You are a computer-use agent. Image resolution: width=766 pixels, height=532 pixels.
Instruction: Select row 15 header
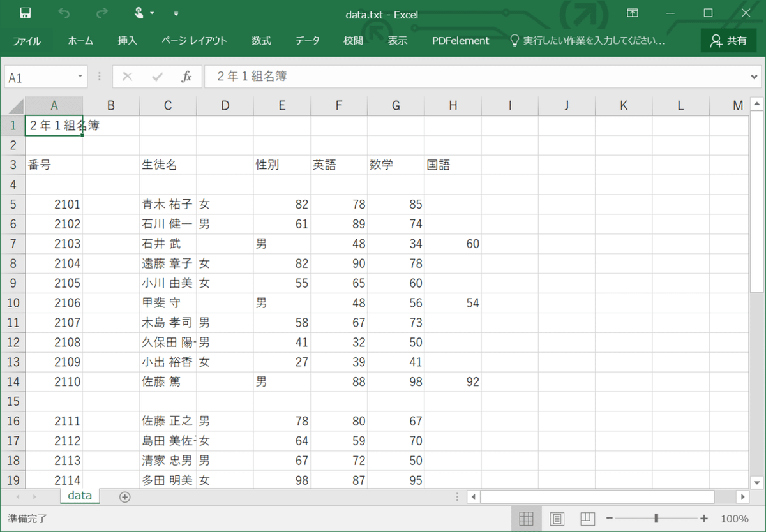13,401
